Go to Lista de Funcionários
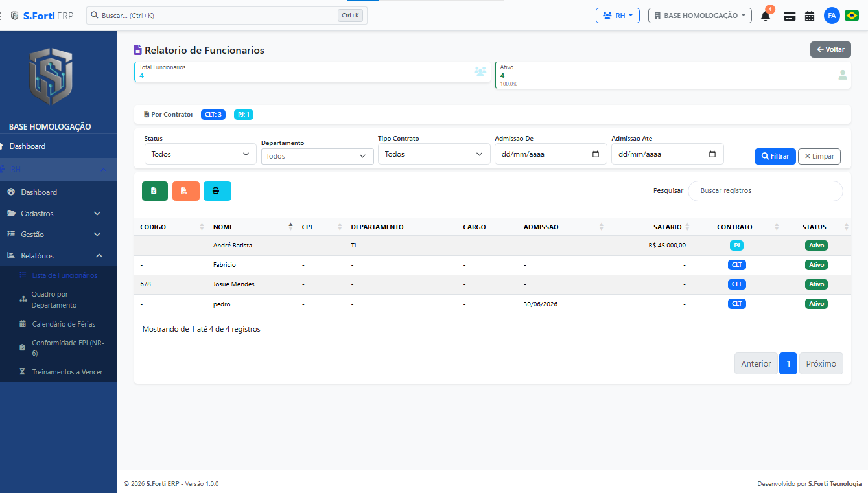This screenshot has width=868, height=493. [58, 275]
